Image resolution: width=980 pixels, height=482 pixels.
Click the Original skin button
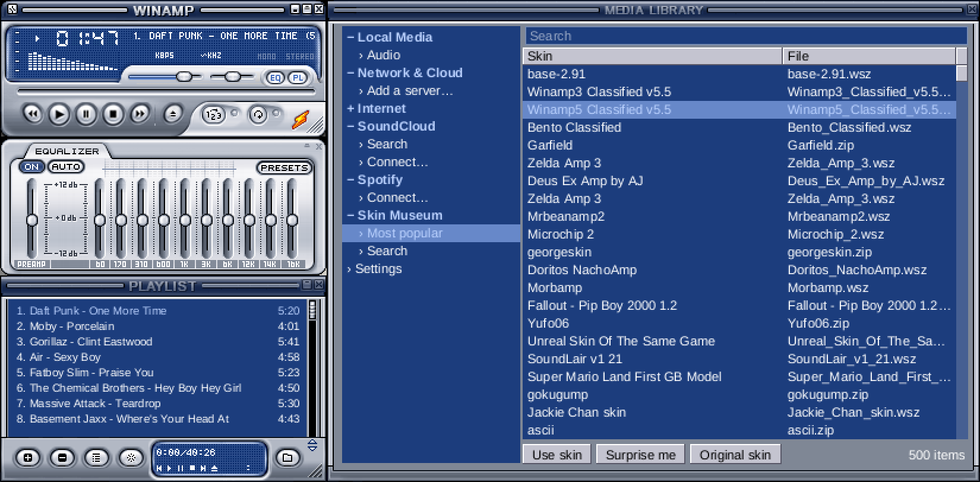click(x=735, y=455)
